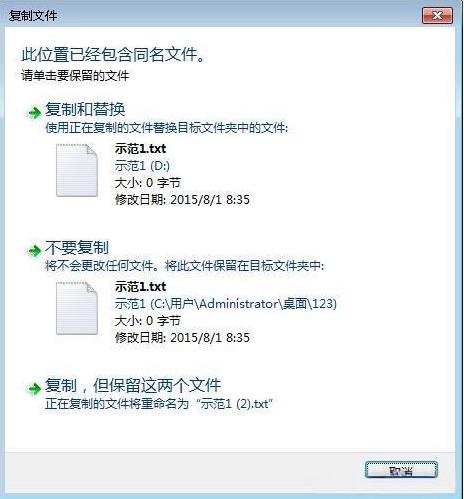Viewport: 464px width, 499px height.
Task: Click the green arrow beside 不要复制
Action: (34, 250)
